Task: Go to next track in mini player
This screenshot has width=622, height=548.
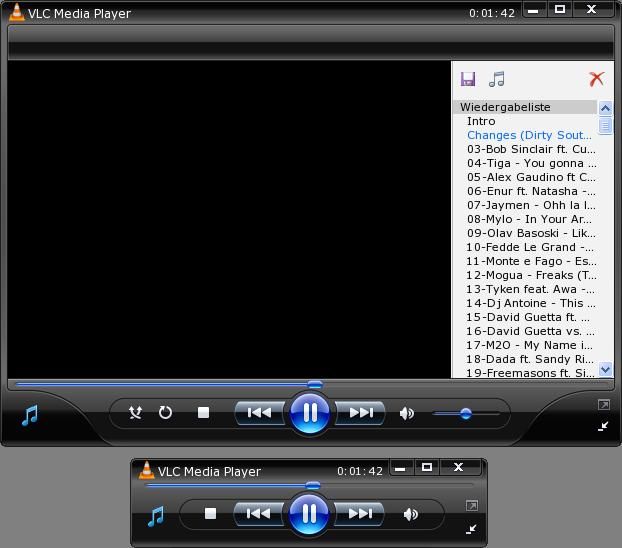Action: (359, 514)
